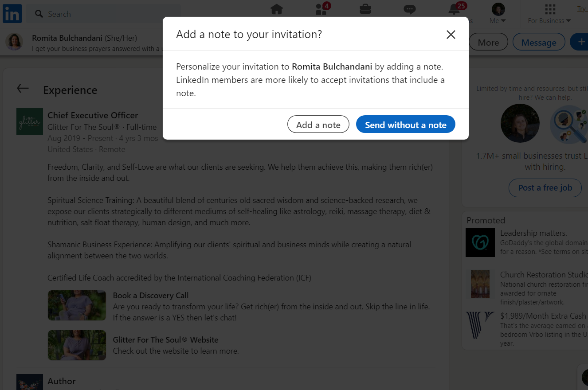
Task: Click the Author job title text
Action: 62,381
